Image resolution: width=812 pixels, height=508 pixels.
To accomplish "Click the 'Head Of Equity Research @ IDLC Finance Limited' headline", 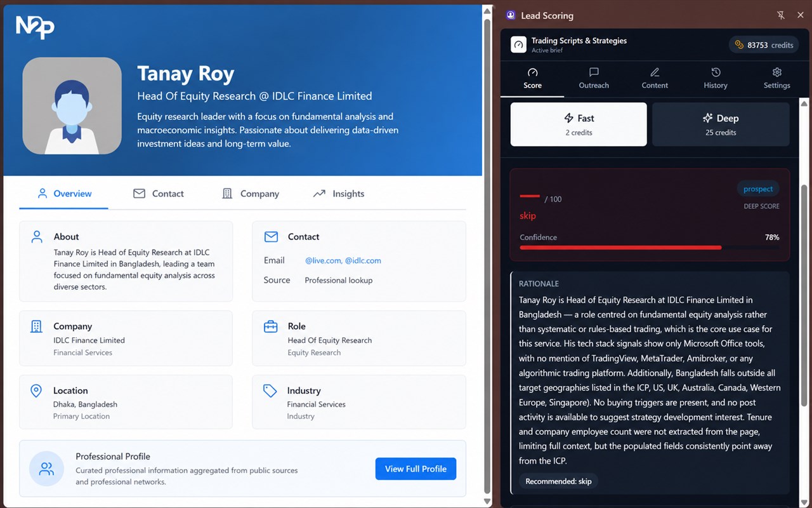I will pos(254,96).
